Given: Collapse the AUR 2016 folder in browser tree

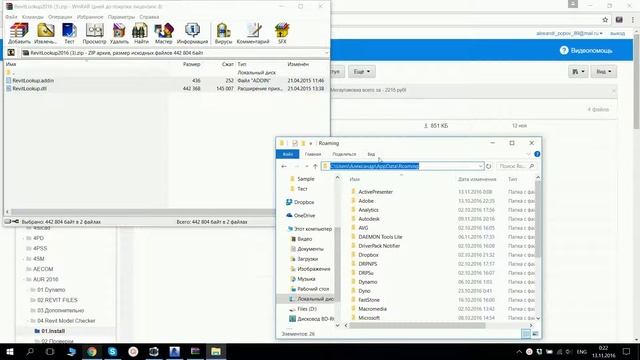Looking at the screenshot, I should (x=24, y=280).
